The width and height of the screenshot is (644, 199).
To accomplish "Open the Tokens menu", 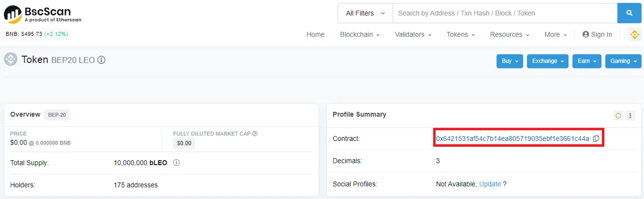I will point(460,34).
